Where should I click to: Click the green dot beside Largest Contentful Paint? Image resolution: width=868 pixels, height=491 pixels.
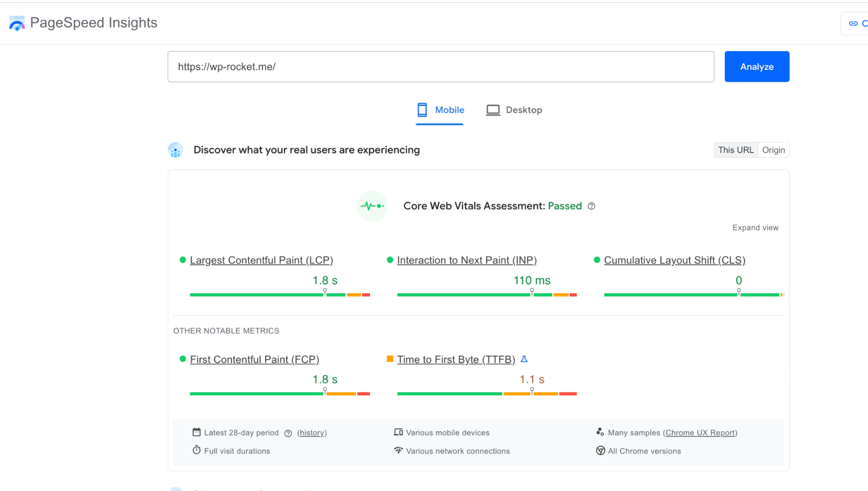[x=183, y=260]
